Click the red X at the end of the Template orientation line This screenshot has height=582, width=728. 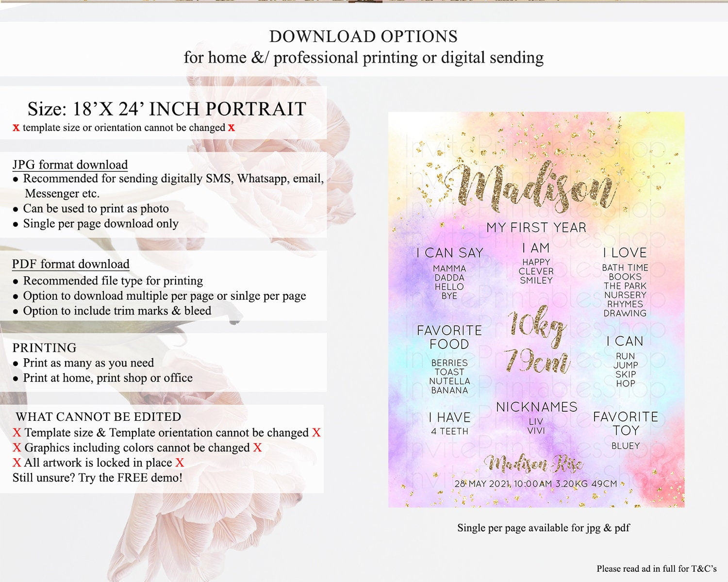click(316, 432)
